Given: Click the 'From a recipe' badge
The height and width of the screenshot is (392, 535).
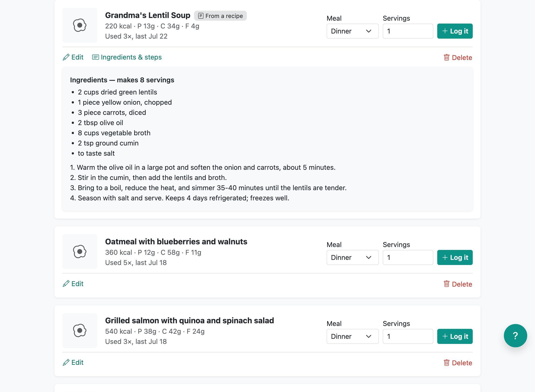Looking at the screenshot, I should tap(220, 16).
